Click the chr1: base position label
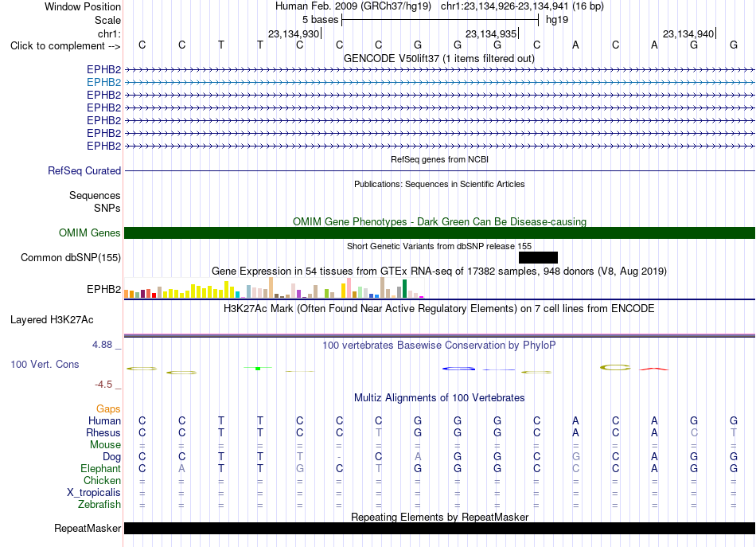Screen dimensions: 756x547 pyautogui.click(x=109, y=33)
